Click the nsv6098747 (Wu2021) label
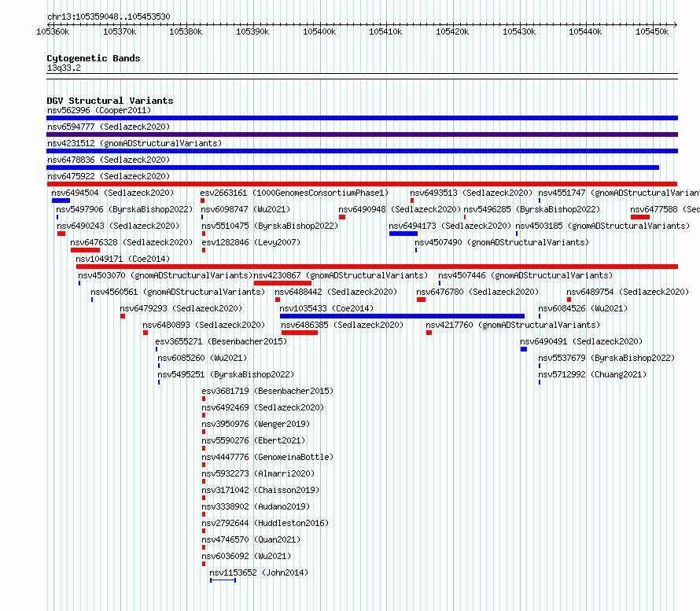 pos(245,209)
